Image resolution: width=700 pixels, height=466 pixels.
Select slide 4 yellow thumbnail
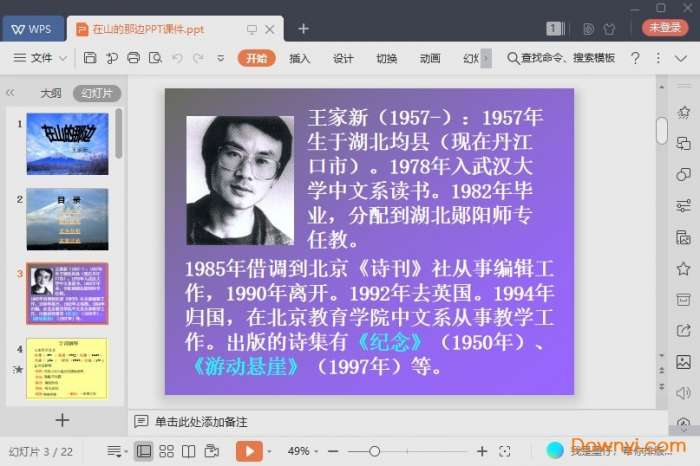(67, 369)
